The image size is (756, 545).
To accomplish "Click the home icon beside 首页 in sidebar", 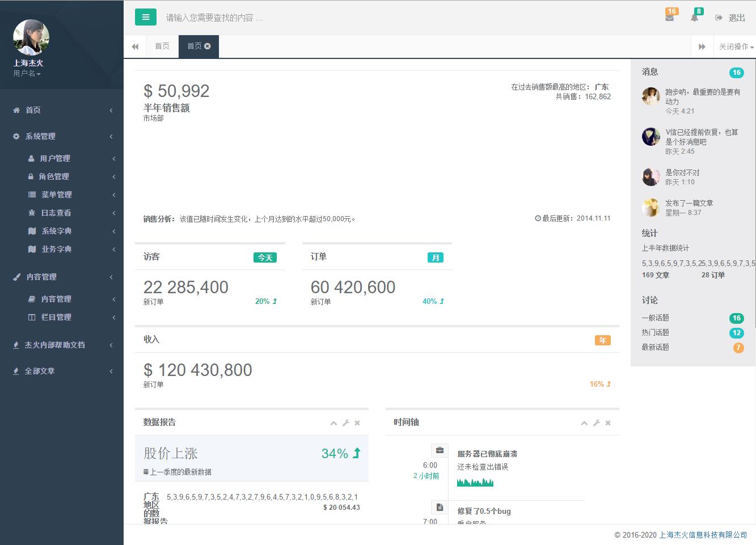I will pyautogui.click(x=16, y=110).
